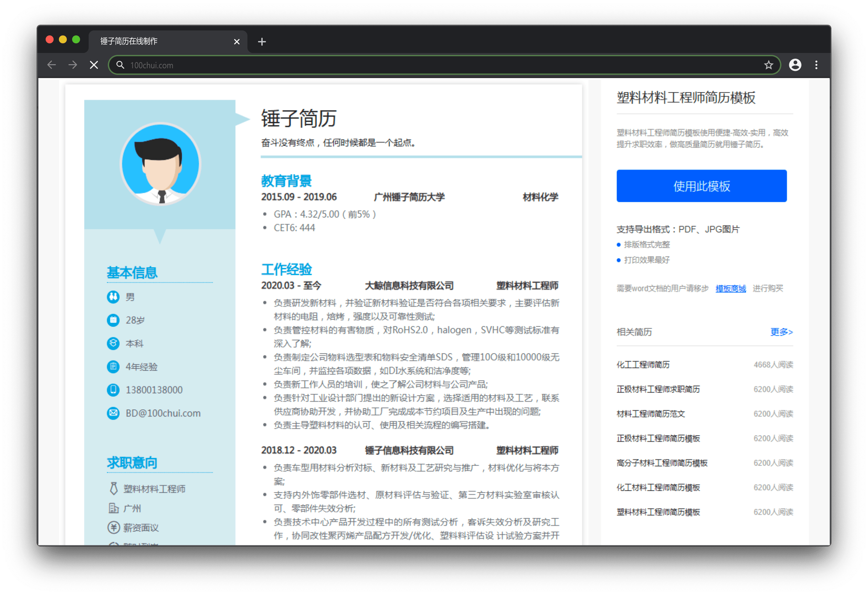Open 材料工程师简历范文 link
Image resolution: width=868 pixels, height=595 pixels.
point(651,414)
